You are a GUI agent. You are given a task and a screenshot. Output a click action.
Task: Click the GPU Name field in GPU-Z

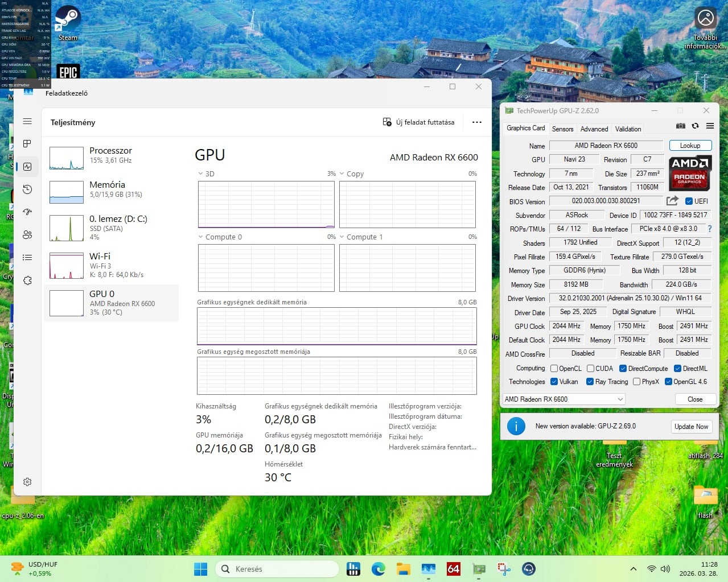pyautogui.click(x=606, y=146)
